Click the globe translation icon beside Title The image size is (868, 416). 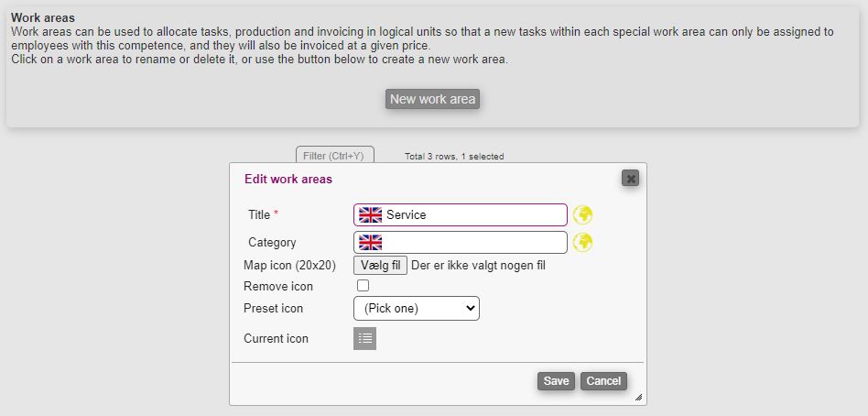point(583,214)
